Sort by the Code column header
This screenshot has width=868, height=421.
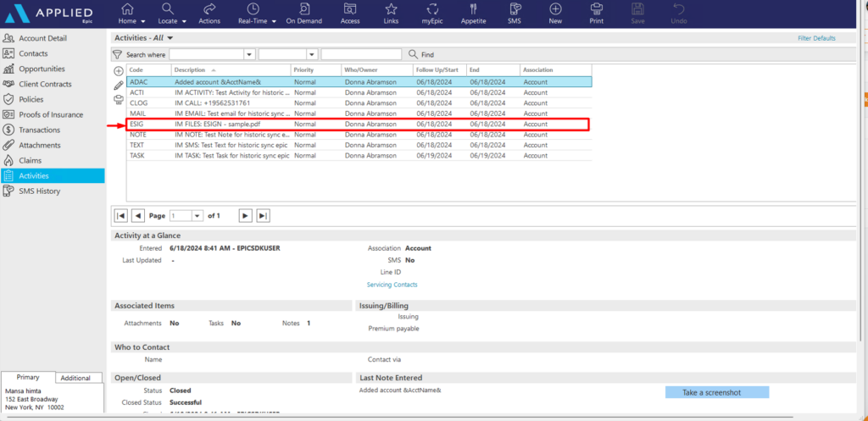(x=149, y=69)
